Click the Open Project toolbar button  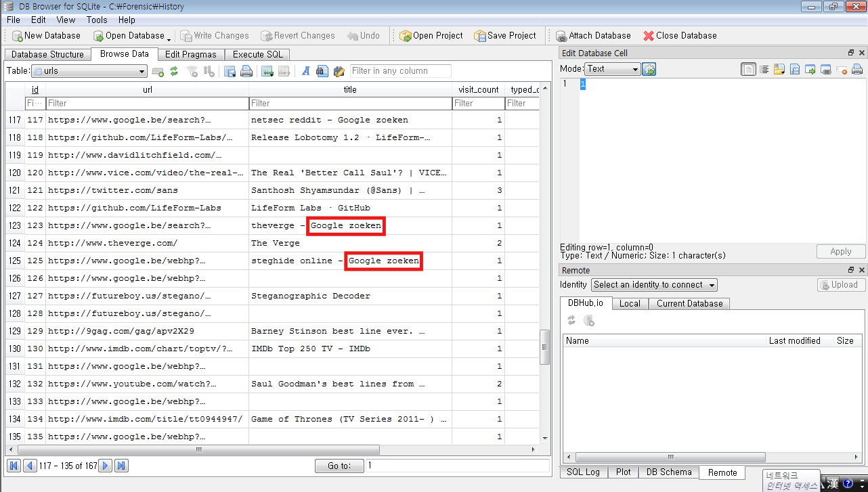click(431, 35)
